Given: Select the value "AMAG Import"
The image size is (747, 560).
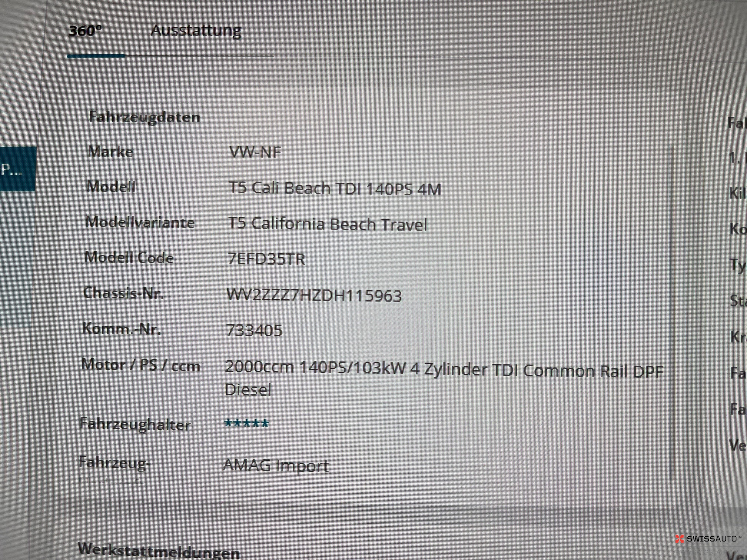Looking at the screenshot, I should pos(276,465).
